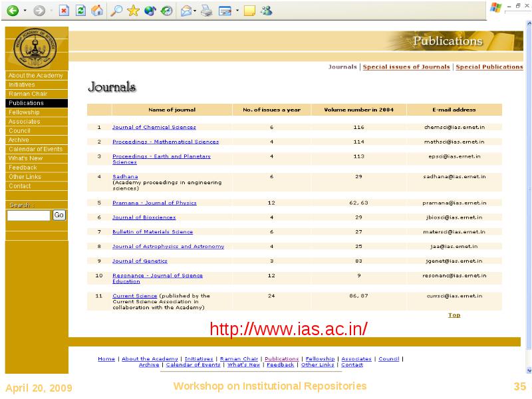The width and height of the screenshot is (532, 399).
Task: Click the footer Other Links link
Action: tap(318, 364)
